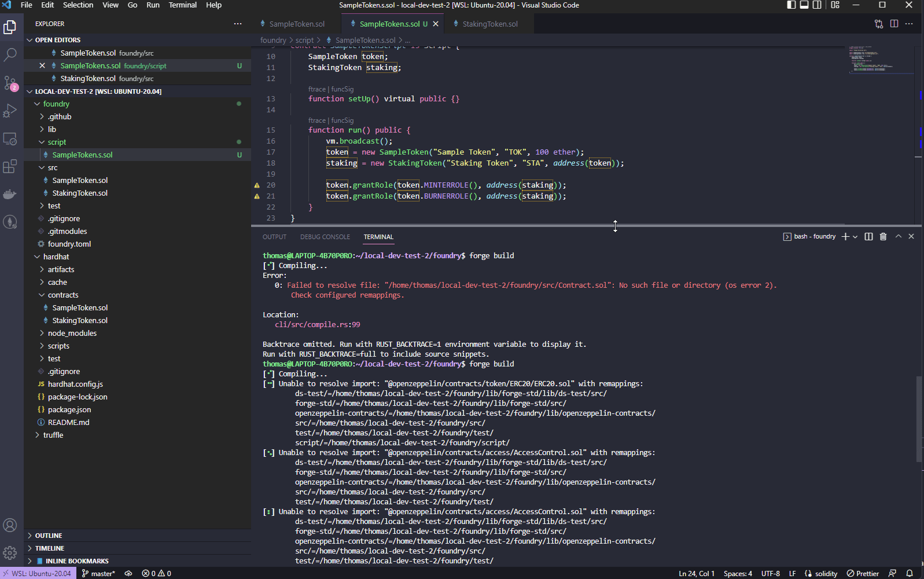Click the compare changes icon in editor toolbar

coord(879,24)
